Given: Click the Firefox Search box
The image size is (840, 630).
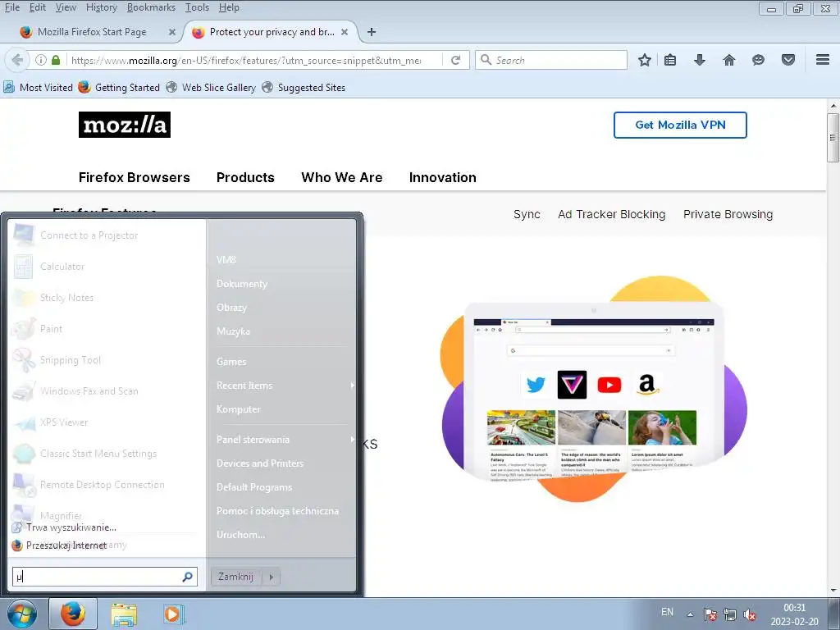Looking at the screenshot, I should pyautogui.click(x=551, y=60).
